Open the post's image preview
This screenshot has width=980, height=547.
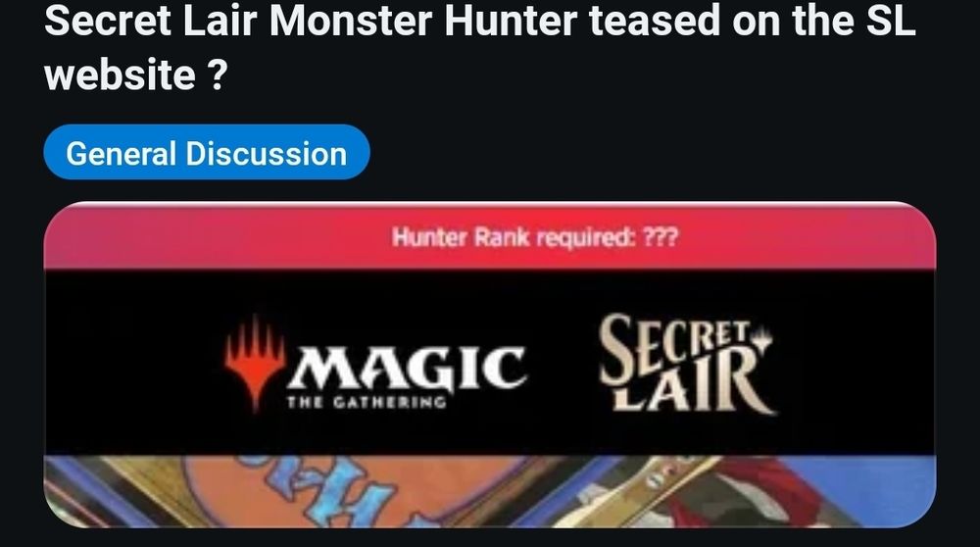[490, 365]
